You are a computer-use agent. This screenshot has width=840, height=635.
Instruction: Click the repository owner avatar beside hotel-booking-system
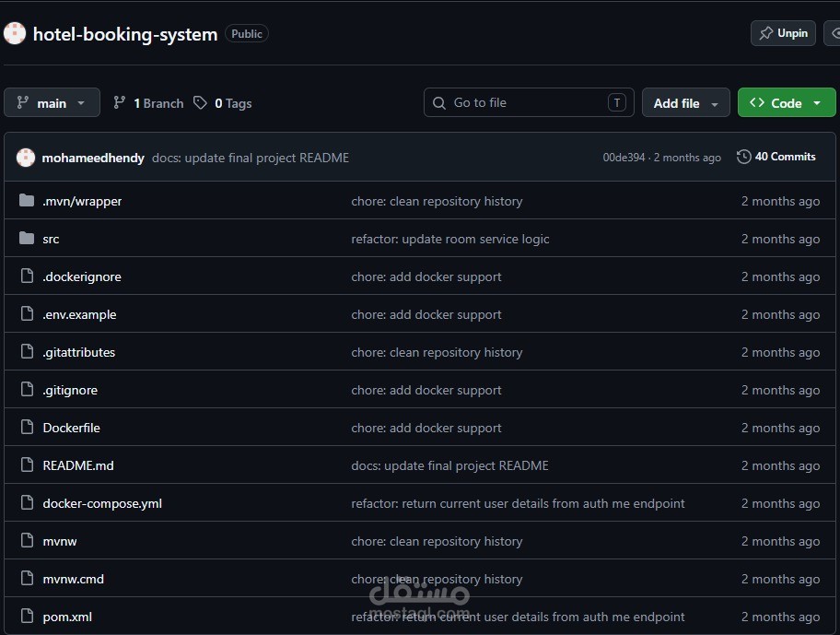coord(15,33)
